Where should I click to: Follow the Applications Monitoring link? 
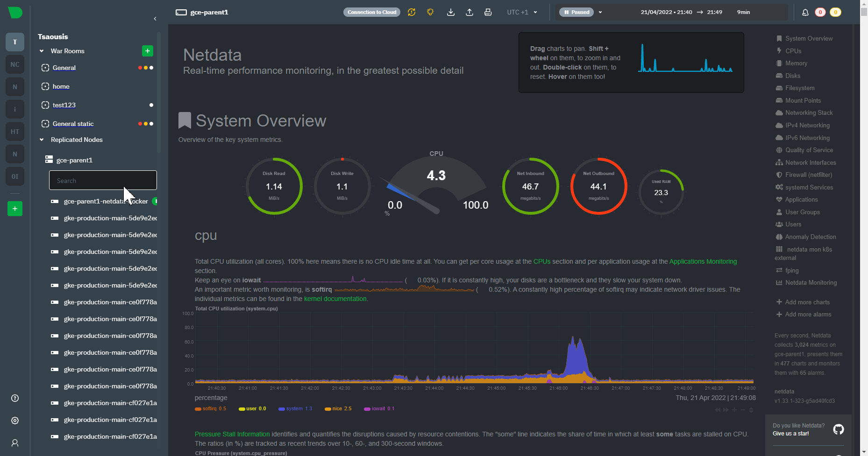coord(703,261)
